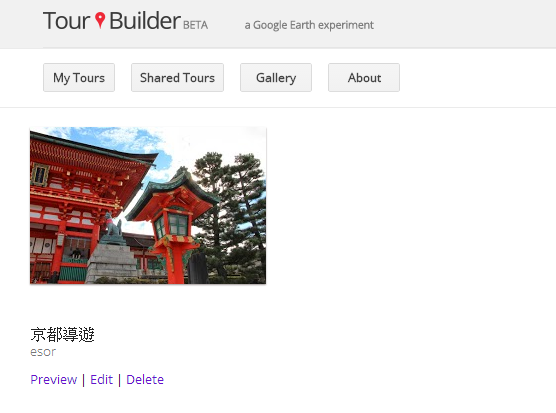Show the About page
The width and height of the screenshot is (556, 413).
point(364,78)
